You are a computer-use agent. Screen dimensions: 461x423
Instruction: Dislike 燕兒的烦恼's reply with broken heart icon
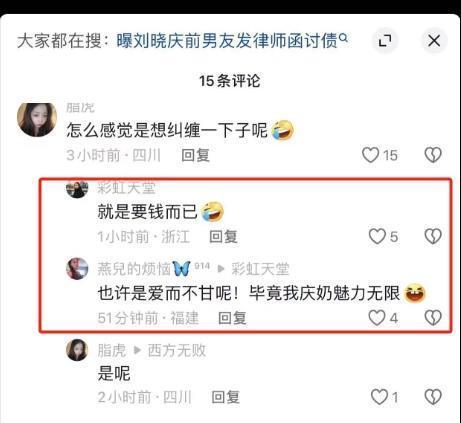click(433, 318)
